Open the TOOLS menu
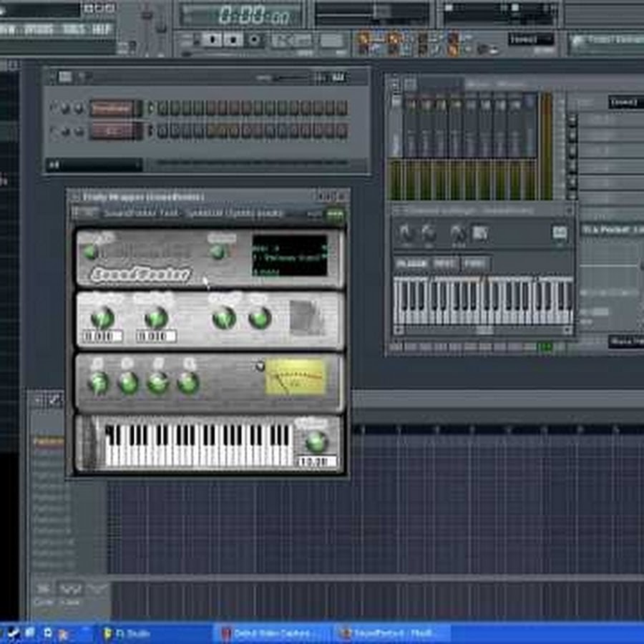 (x=75, y=29)
